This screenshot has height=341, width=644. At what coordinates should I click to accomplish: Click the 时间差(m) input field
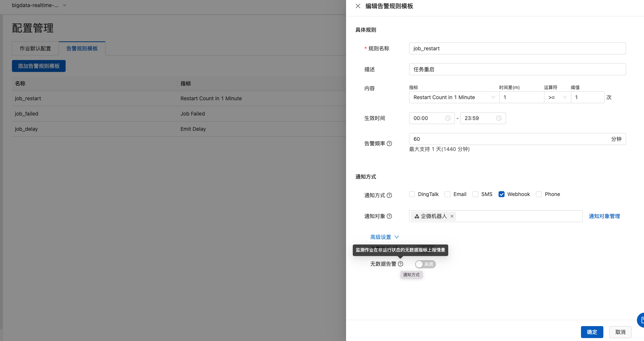click(522, 97)
